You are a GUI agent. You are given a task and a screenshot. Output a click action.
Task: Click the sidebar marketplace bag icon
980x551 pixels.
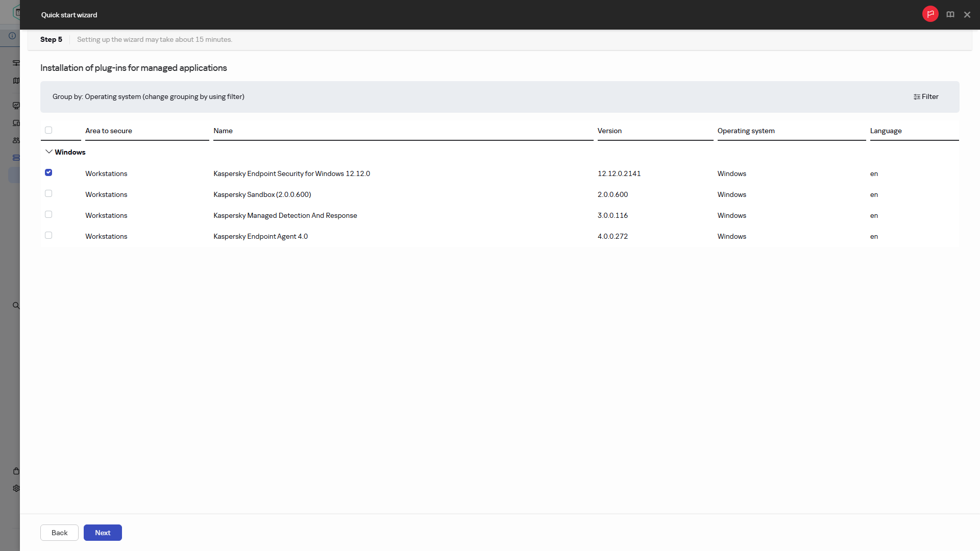point(16,471)
